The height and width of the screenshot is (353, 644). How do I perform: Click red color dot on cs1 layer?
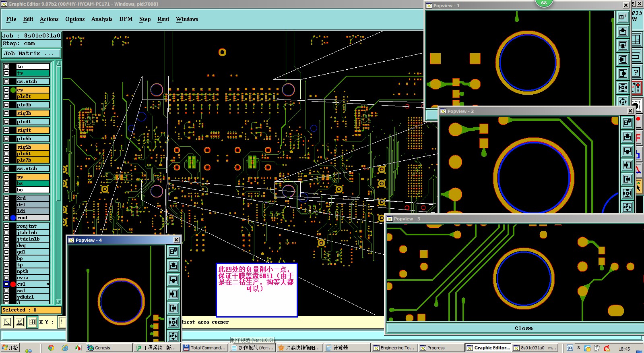(x=13, y=284)
